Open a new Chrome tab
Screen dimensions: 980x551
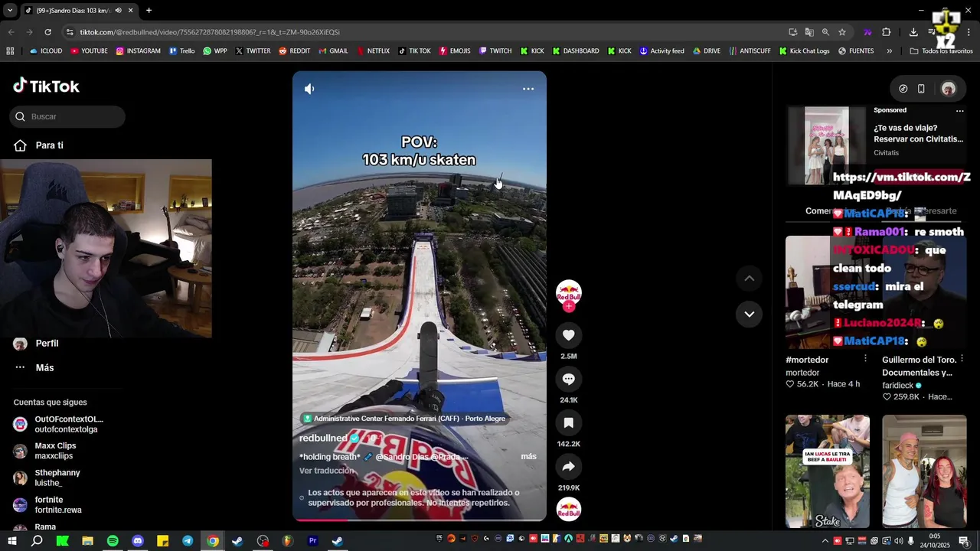click(x=149, y=11)
